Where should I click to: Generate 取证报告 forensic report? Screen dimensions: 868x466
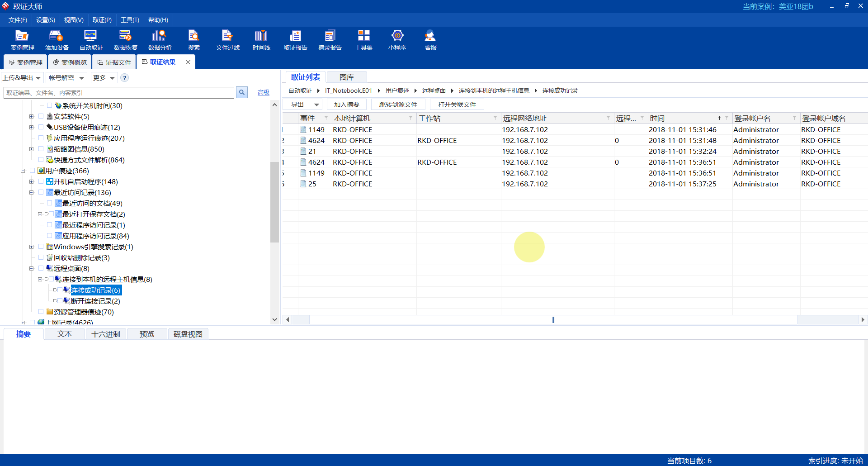pos(295,40)
